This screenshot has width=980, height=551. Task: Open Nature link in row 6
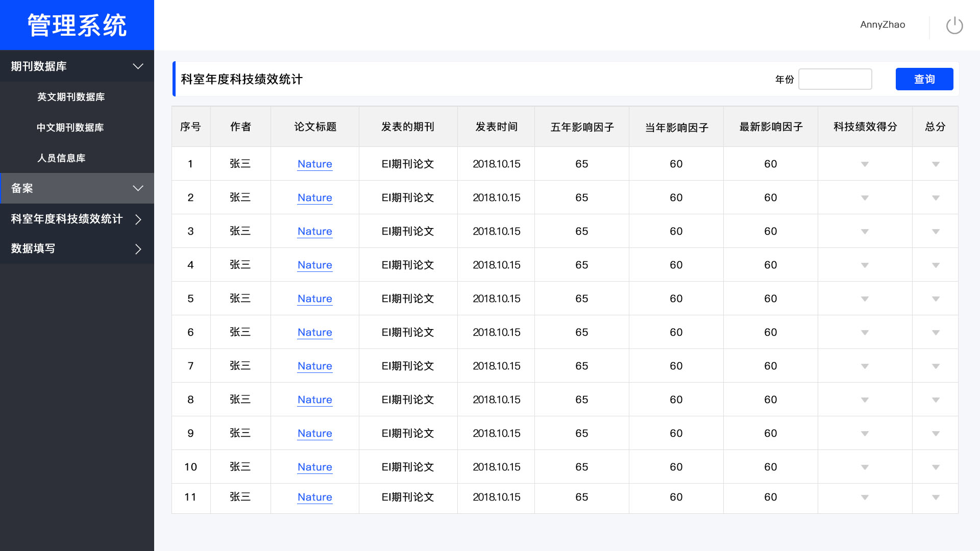314,333
